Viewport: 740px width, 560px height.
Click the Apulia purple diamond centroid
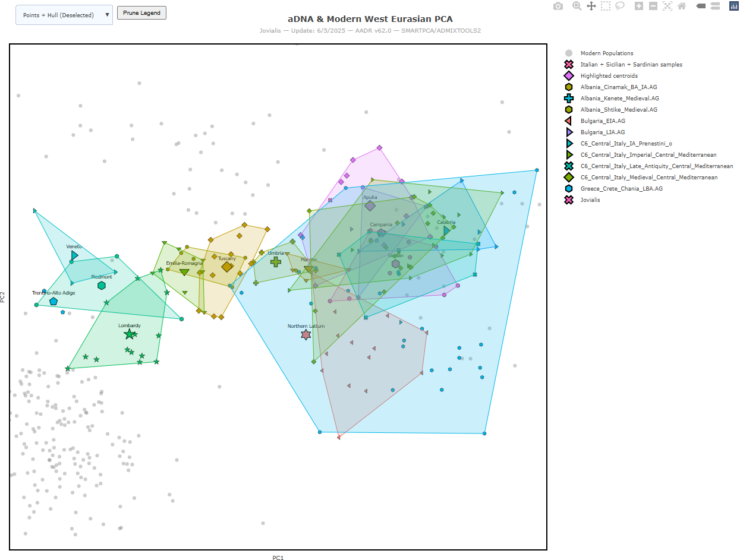(370, 205)
